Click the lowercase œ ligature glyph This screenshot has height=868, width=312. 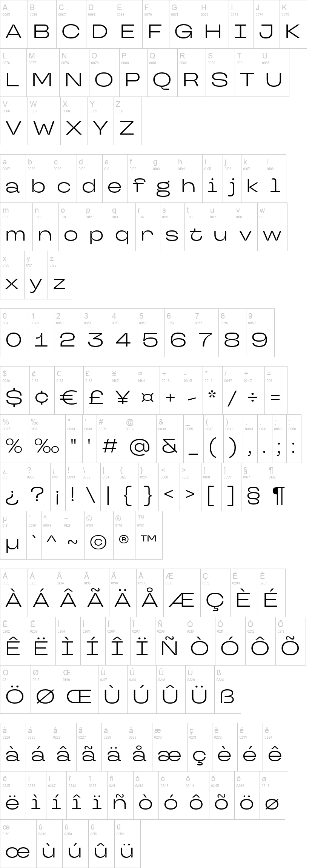(18, 852)
